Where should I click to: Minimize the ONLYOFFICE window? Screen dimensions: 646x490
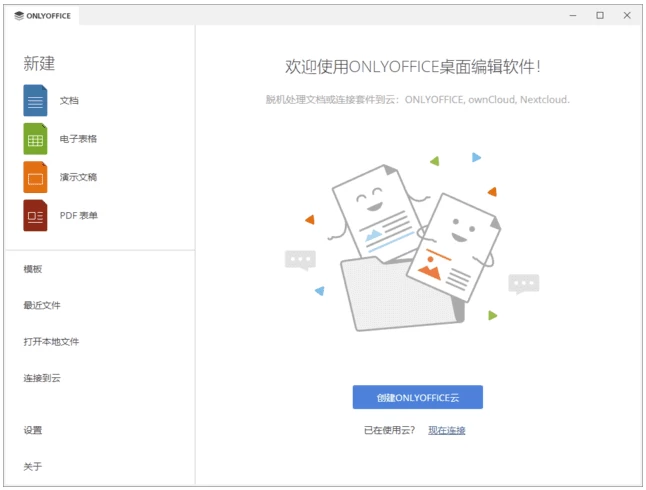[573, 16]
